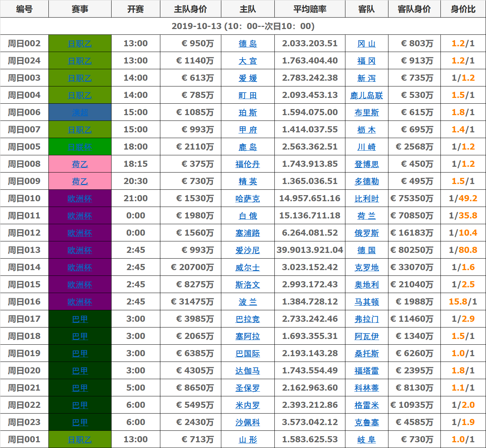
Task: Open the 爱沙尼 team link
Action: point(248,250)
